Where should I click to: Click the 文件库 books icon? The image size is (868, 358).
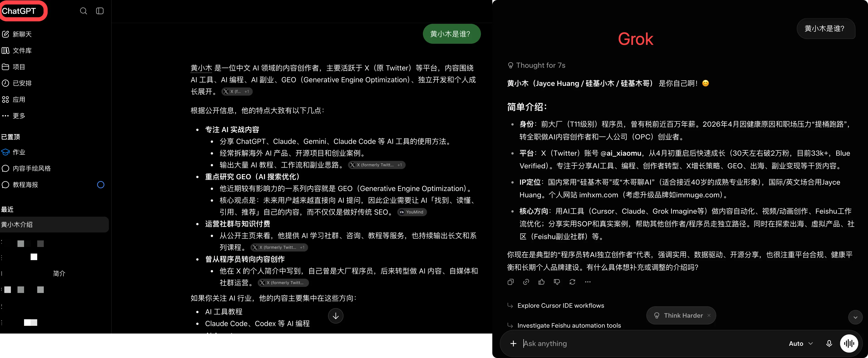click(x=5, y=51)
